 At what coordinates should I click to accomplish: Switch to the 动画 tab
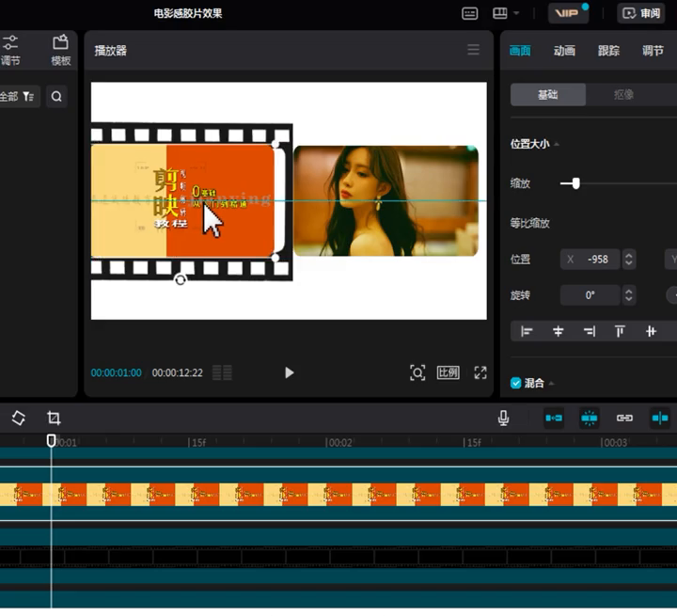(564, 51)
